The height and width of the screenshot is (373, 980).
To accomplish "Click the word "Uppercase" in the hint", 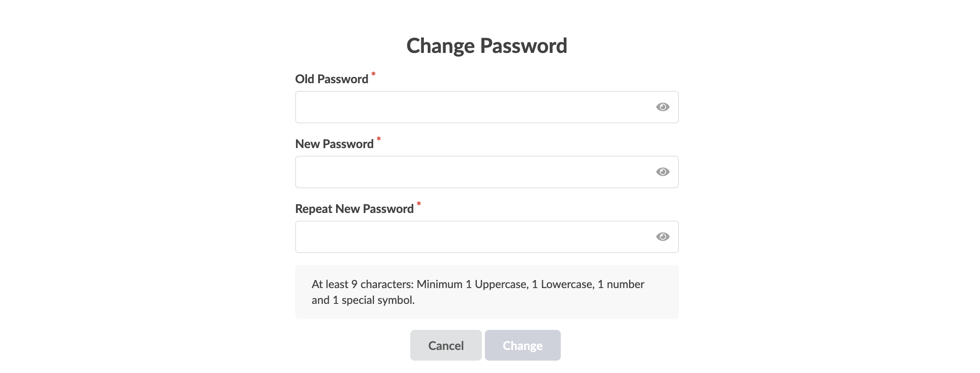I will (501, 284).
